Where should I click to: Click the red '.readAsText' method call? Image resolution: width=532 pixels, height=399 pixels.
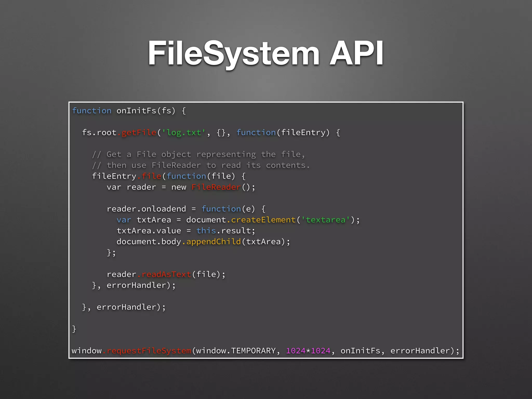point(164,275)
